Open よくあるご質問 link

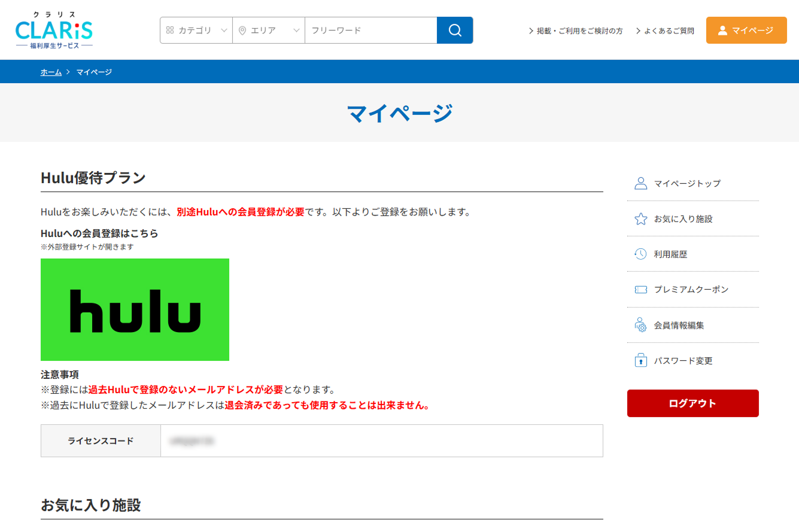665,31
